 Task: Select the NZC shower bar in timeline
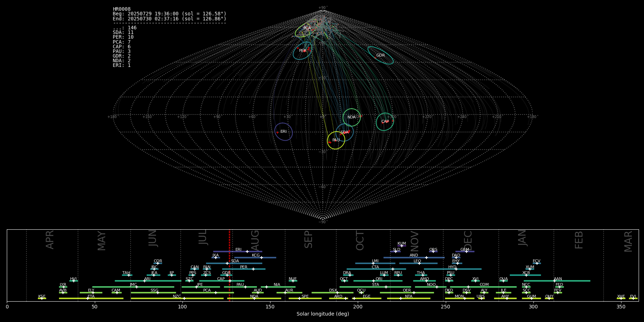pos(177,298)
